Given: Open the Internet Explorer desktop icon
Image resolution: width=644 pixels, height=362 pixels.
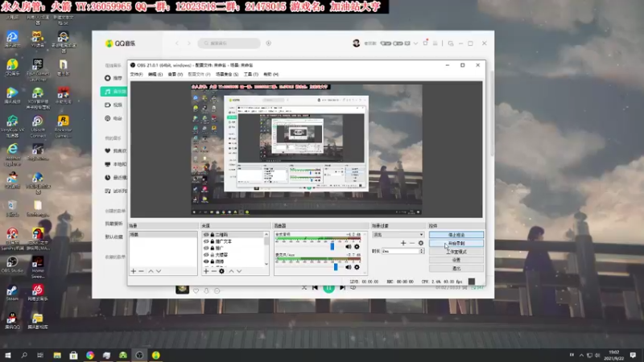Looking at the screenshot, I should [12, 154].
